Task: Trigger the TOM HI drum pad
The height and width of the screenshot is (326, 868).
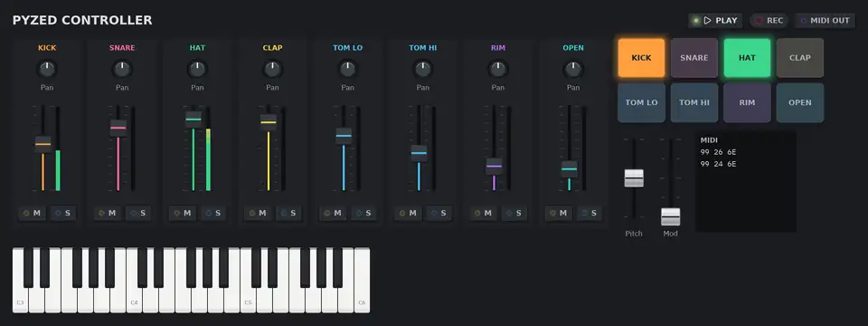Action: point(694,102)
